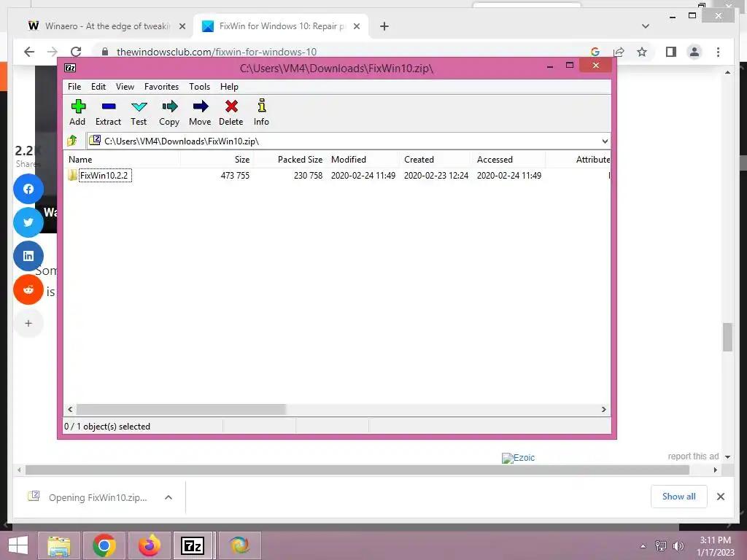
Task: Click the Google icon in address bar
Action: [595, 52]
